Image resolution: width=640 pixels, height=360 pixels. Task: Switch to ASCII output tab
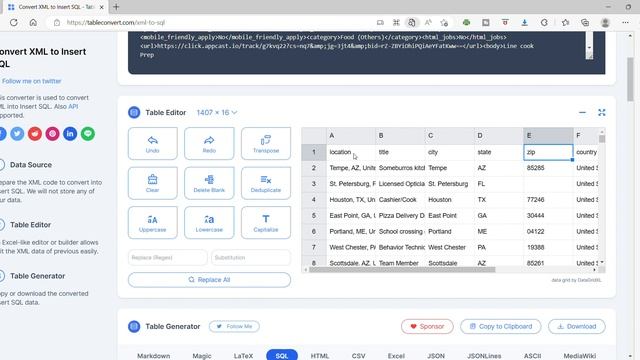(x=532, y=356)
